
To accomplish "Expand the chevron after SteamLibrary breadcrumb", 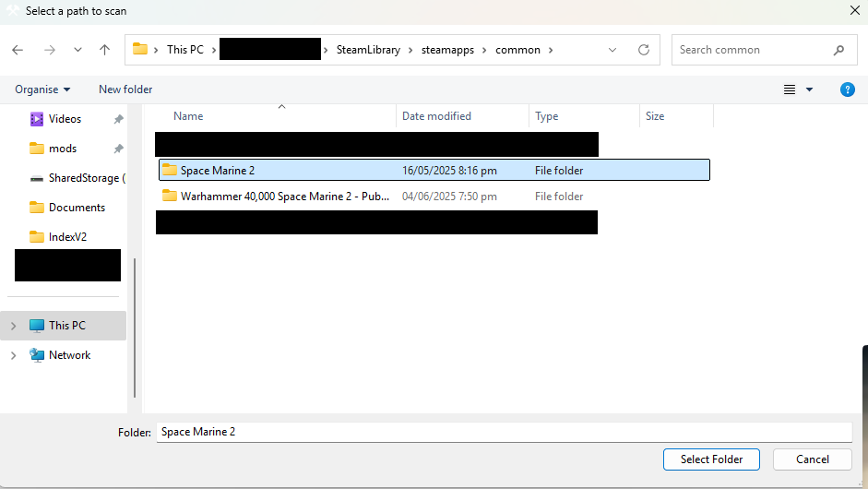I will point(410,50).
